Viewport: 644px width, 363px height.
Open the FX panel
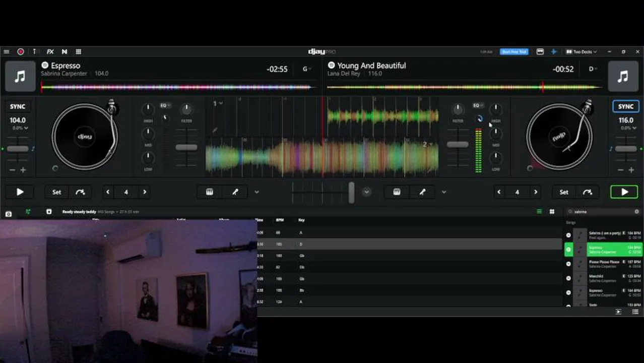pyautogui.click(x=50, y=51)
